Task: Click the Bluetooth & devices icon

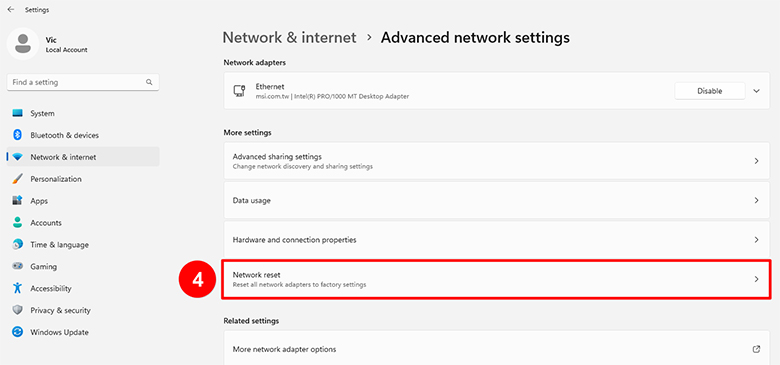Action: (18, 135)
